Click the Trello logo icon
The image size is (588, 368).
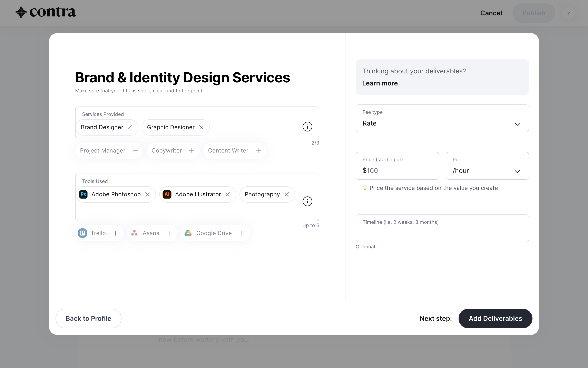(83, 233)
